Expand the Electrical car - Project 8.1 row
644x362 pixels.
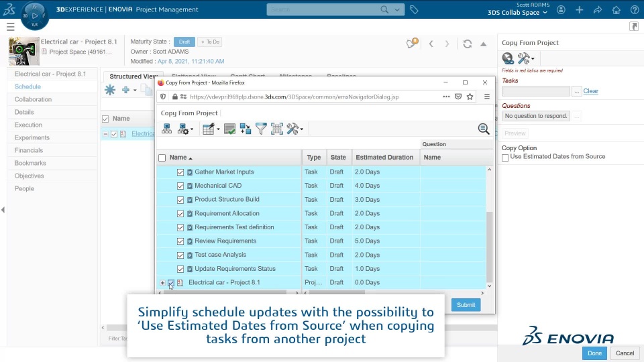coord(162,283)
